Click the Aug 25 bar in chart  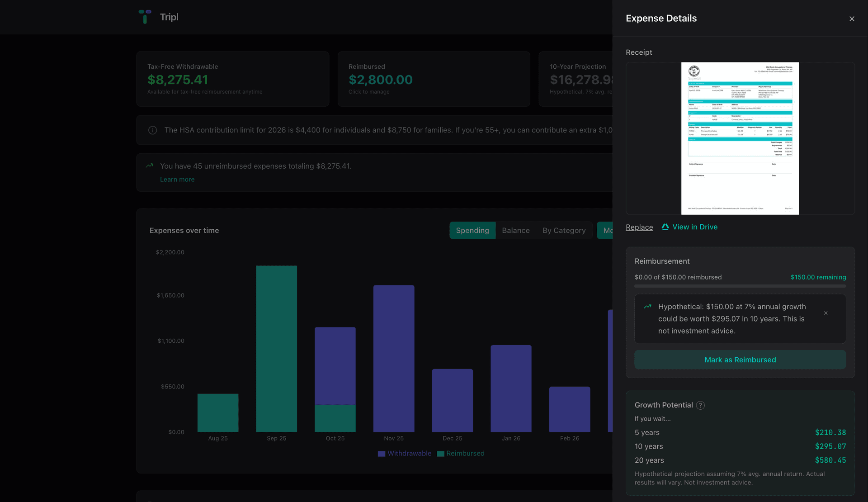(x=218, y=412)
